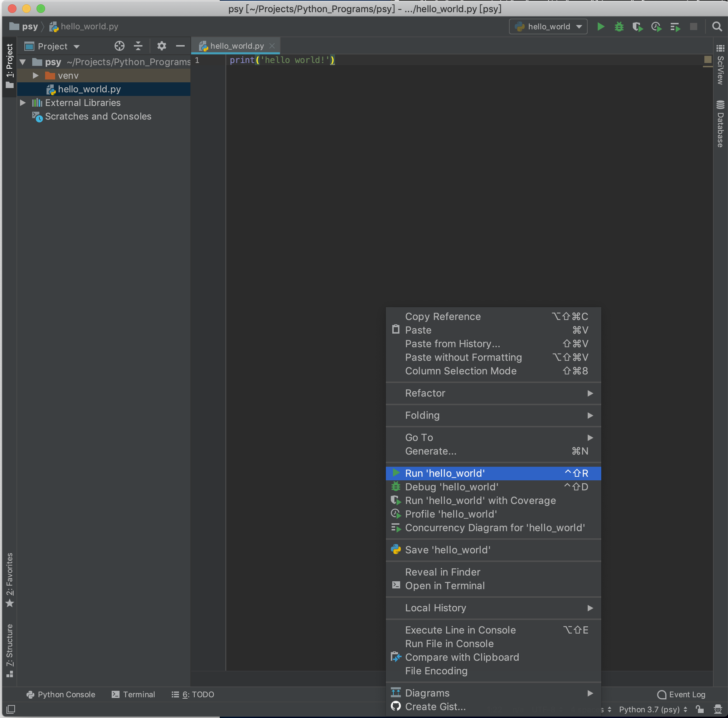The width and height of the screenshot is (728, 718).
Task: Start the Profiler from the toolbar
Action: coord(656,26)
